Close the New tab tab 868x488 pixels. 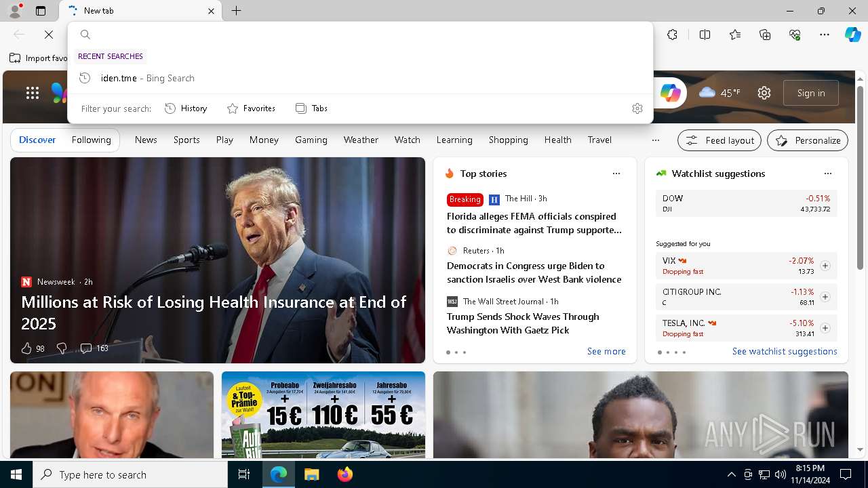point(211,11)
